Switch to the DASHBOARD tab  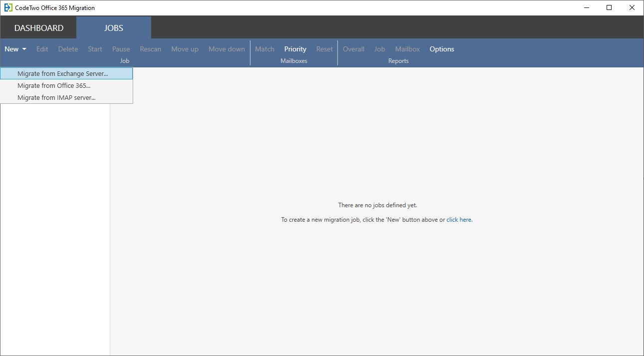pos(39,28)
